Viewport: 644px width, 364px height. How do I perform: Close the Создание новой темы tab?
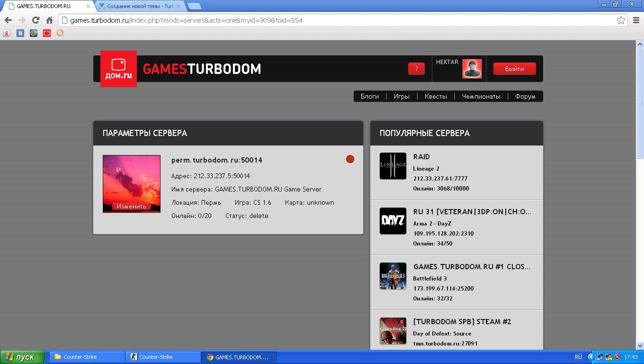179,6
